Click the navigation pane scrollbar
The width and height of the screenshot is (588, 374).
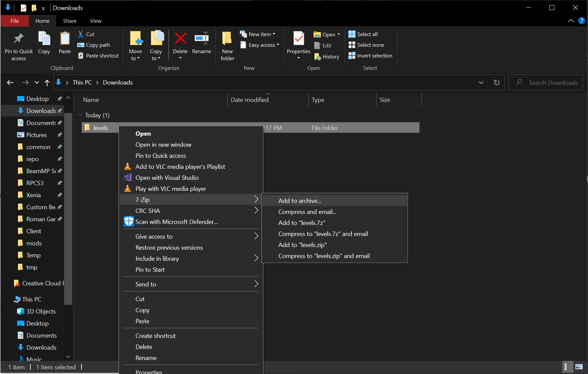coord(68,209)
